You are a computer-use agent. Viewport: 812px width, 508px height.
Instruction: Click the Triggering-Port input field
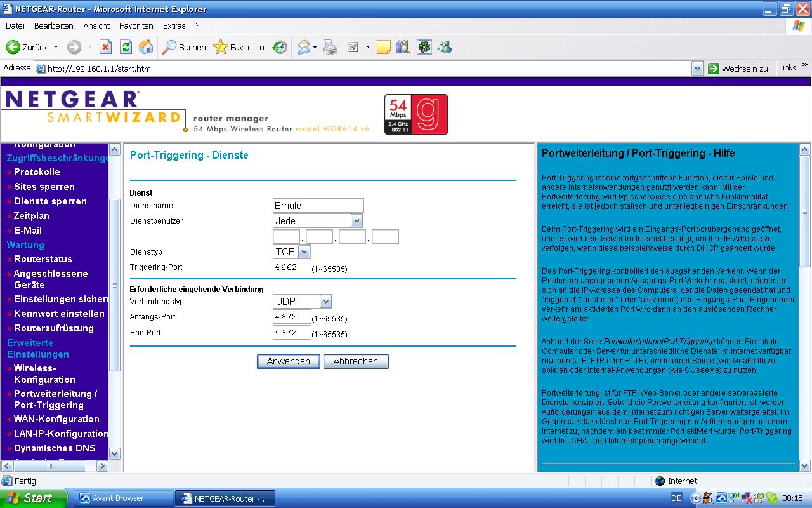[x=292, y=267]
